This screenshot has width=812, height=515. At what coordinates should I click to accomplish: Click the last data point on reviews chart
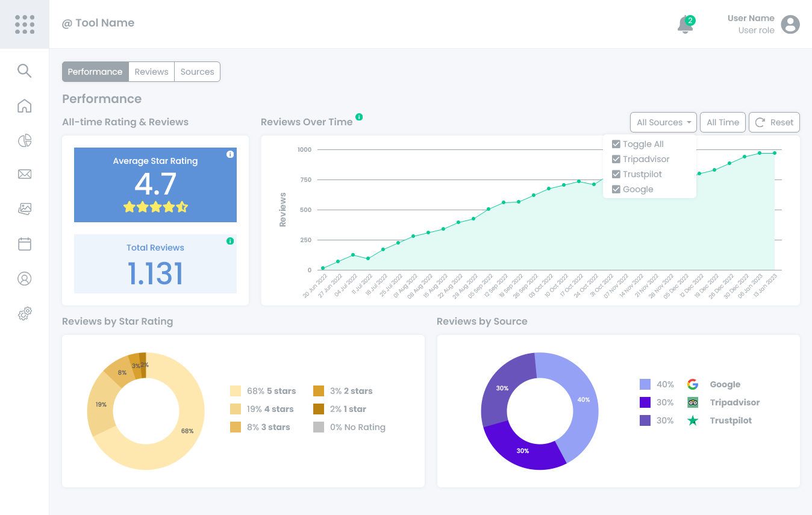775,153
